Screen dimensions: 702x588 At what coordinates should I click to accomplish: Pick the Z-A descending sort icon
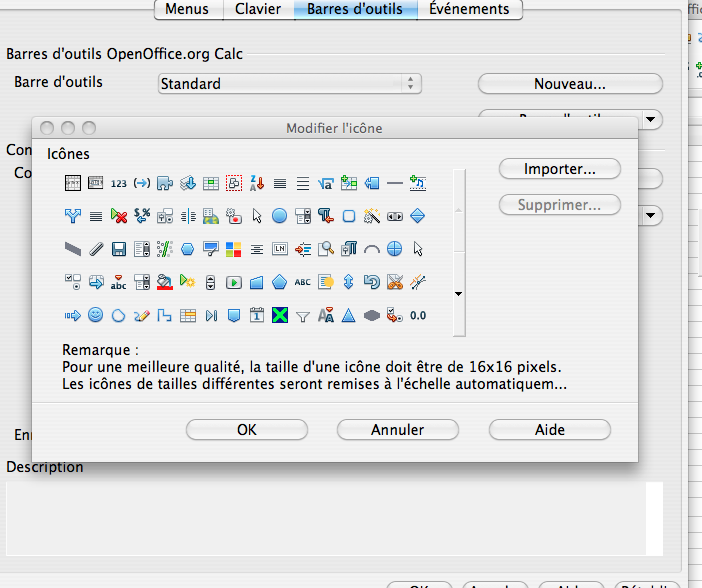[x=257, y=183]
